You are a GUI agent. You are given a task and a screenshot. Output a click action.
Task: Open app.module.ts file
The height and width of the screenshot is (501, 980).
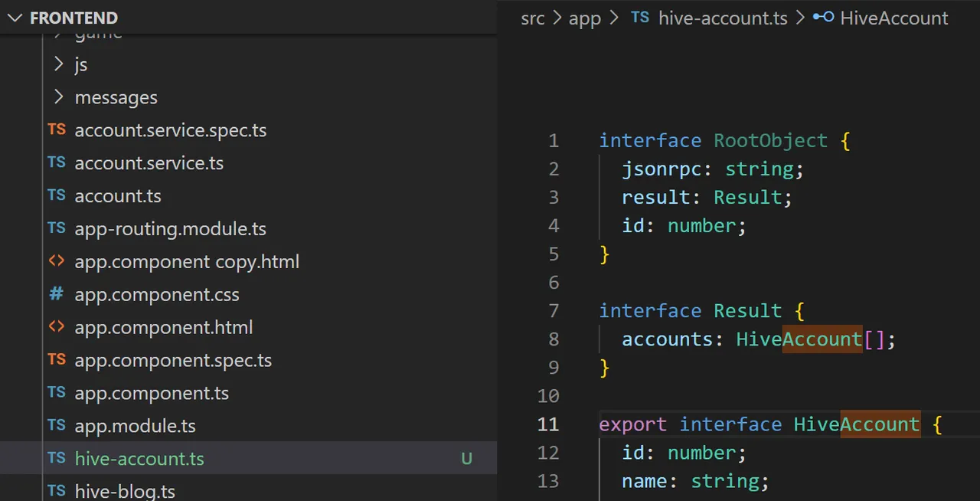pyautogui.click(x=135, y=427)
